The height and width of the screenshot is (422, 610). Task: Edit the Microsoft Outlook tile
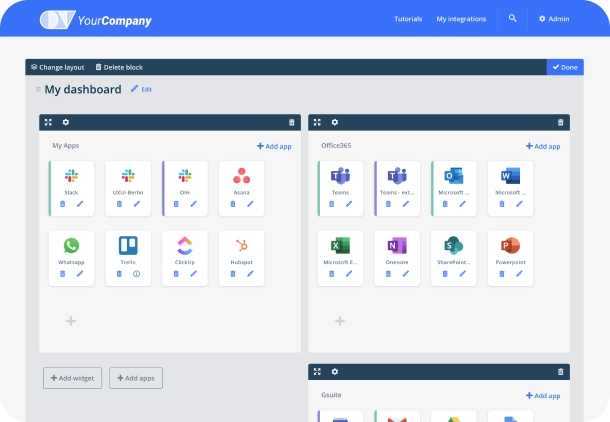463,204
